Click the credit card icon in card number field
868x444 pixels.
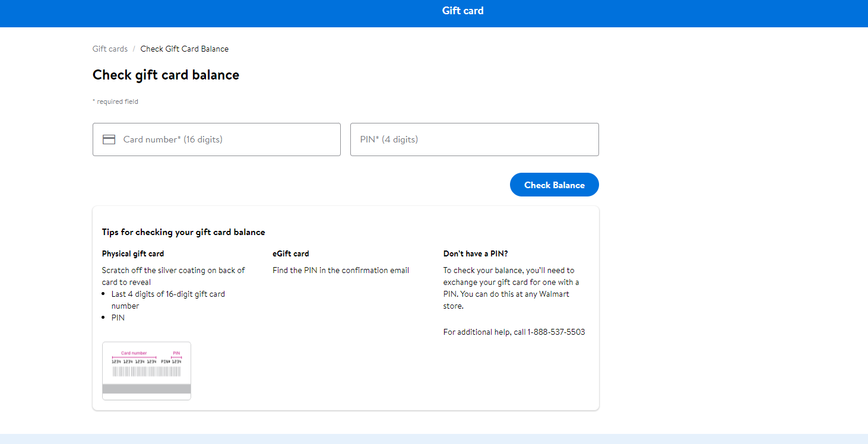[109, 139]
